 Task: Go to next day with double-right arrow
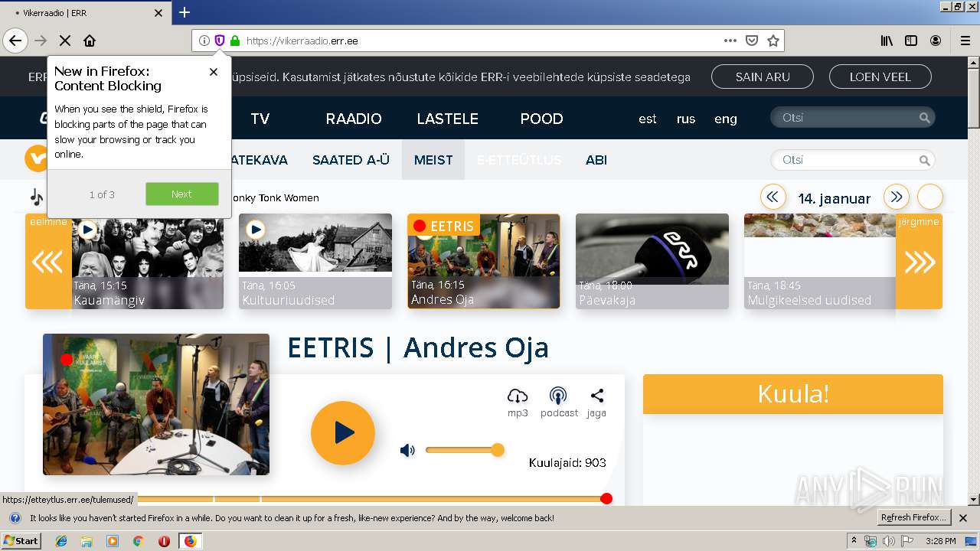pyautogui.click(x=897, y=197)
